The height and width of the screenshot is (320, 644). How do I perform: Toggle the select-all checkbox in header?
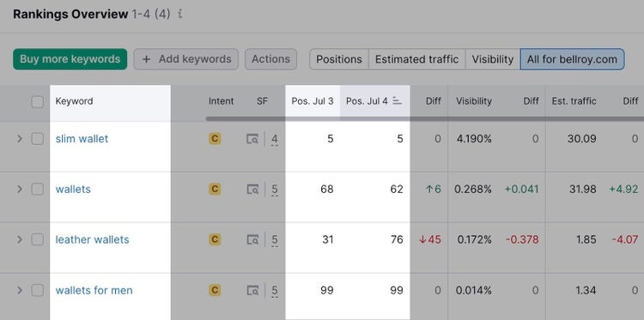click(38, 102)
